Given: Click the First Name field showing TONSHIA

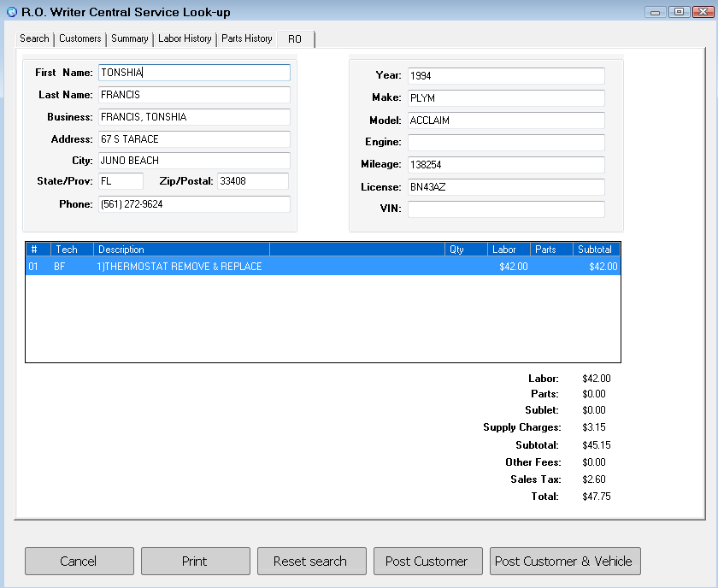Looking at the screenshot, I should tap(194, 73).
